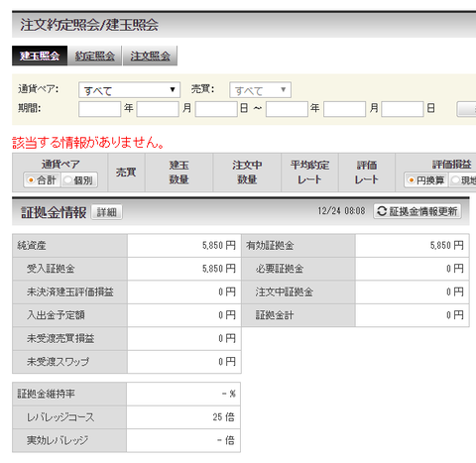Click the 実効レバレッジ label
Image resolution: width=476 pixels, height=463 pixels.
click(58, 440)
